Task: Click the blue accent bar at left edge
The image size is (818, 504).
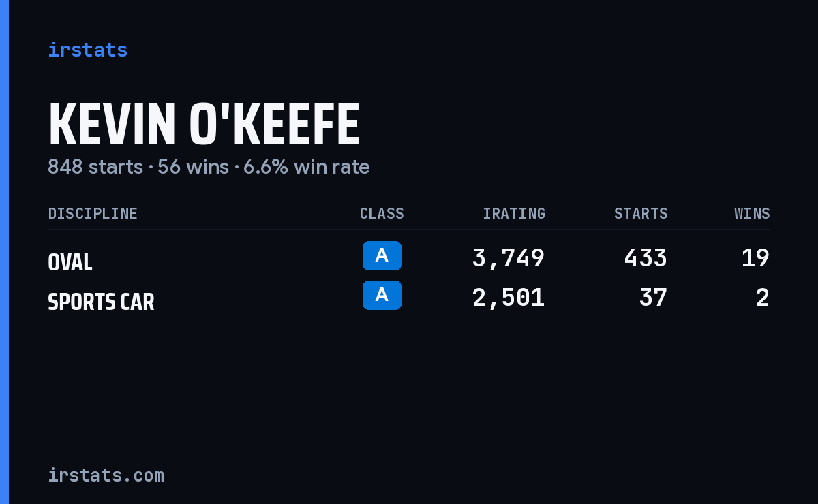Action: [4, 252]
